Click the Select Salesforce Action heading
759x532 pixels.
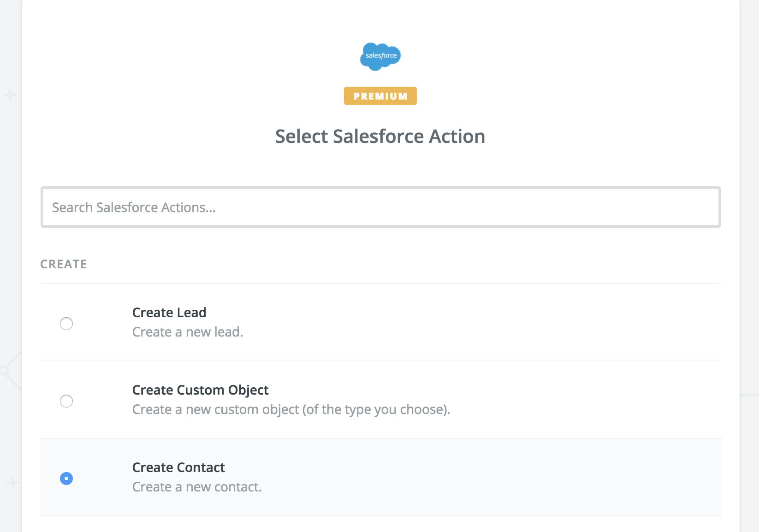380,136
